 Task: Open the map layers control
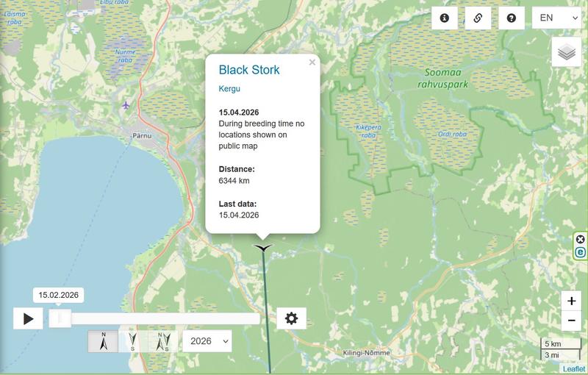coord(567,51)
